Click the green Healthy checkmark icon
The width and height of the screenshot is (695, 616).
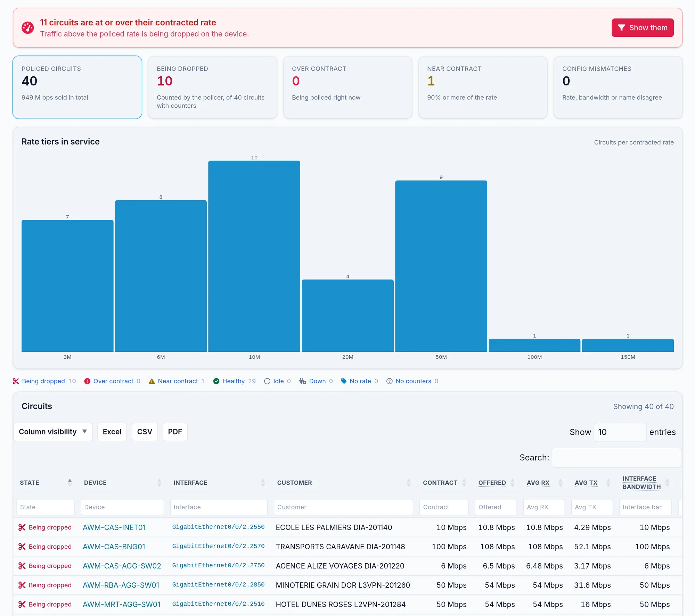[x=216, y=381]
